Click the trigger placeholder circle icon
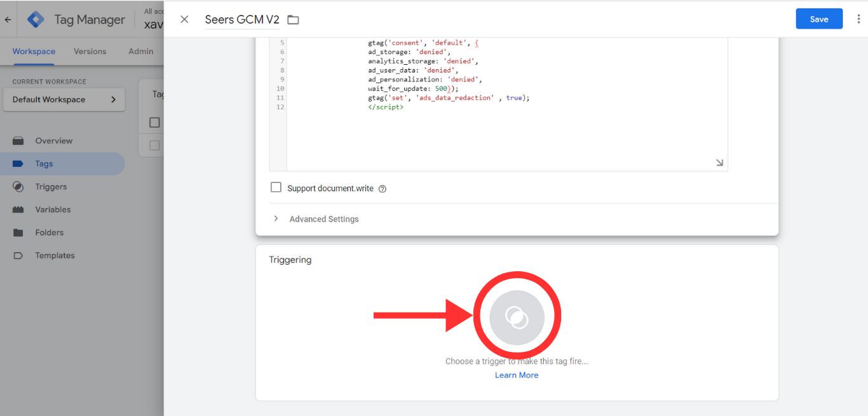Screen dimensions: 868x416 (x=517, y=318)
